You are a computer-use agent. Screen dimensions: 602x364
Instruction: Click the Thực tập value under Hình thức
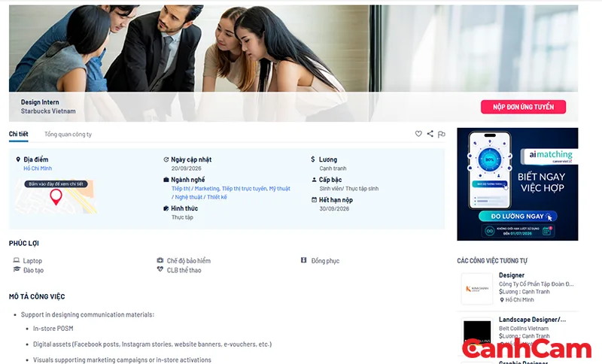(182, 217)
